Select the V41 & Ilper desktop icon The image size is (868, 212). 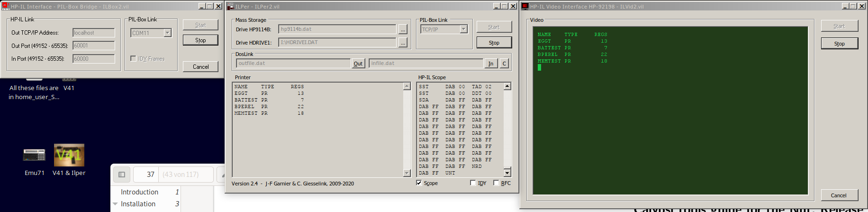coord(69,156)
